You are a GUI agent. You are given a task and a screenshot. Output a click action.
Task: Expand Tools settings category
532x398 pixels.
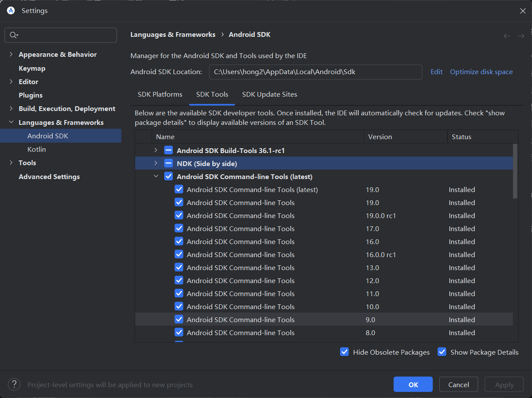coord(11,163)
